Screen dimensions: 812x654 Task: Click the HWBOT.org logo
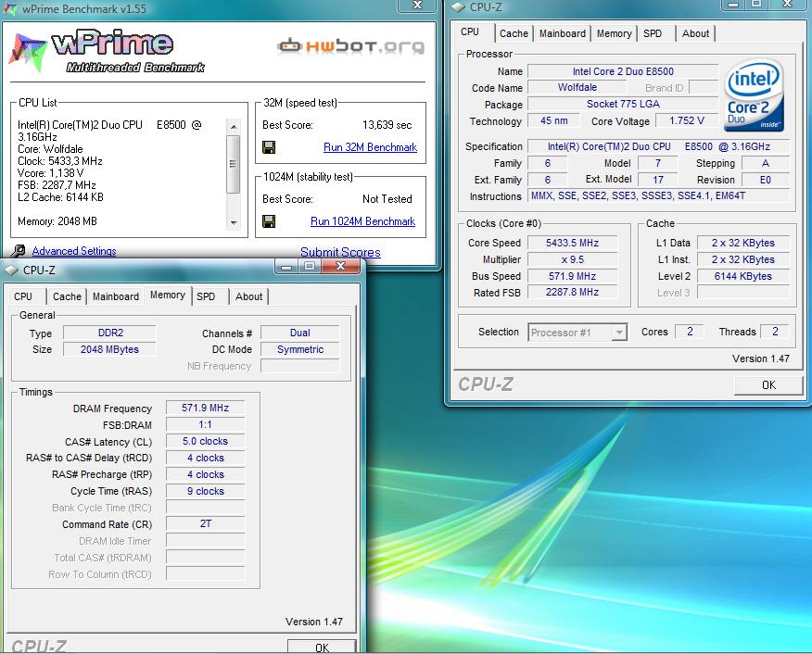tap(351, 46)
